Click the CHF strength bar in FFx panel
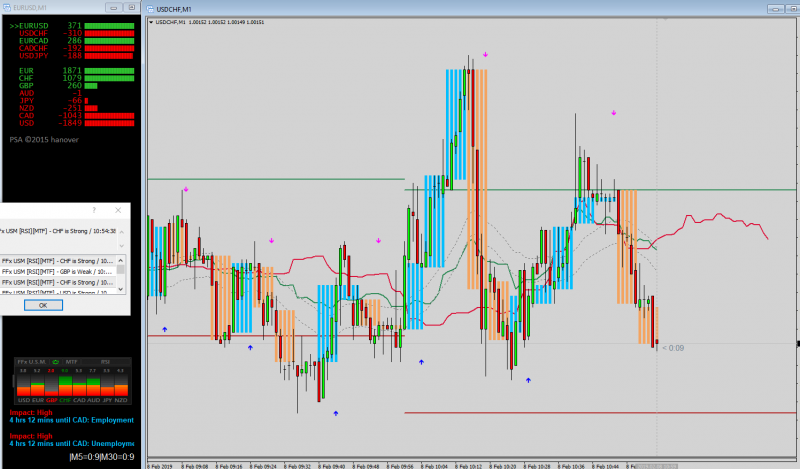 tap(65, 386)
